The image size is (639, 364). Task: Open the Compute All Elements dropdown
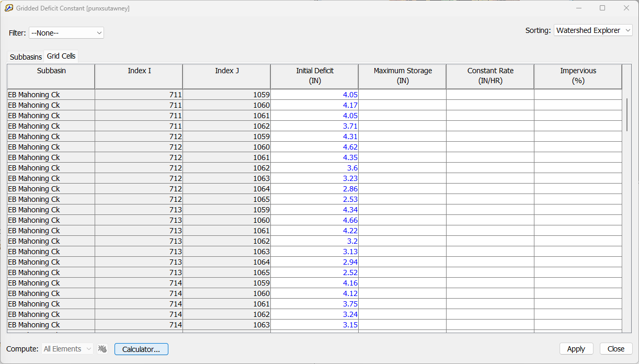67,349
